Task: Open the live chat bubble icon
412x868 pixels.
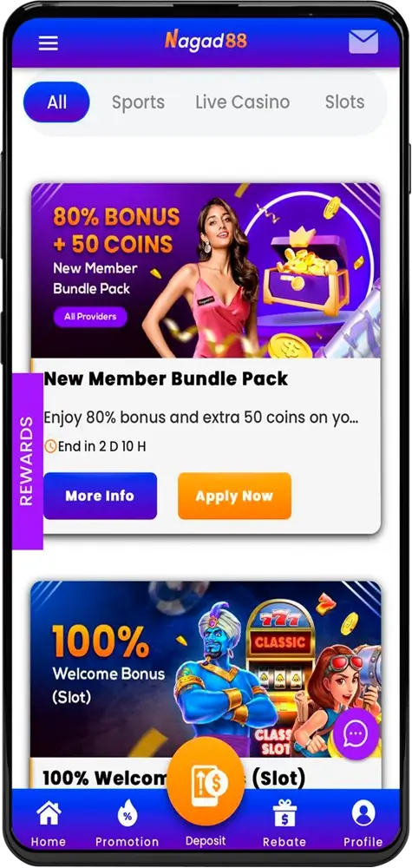Action: click(x=356, y=733)
